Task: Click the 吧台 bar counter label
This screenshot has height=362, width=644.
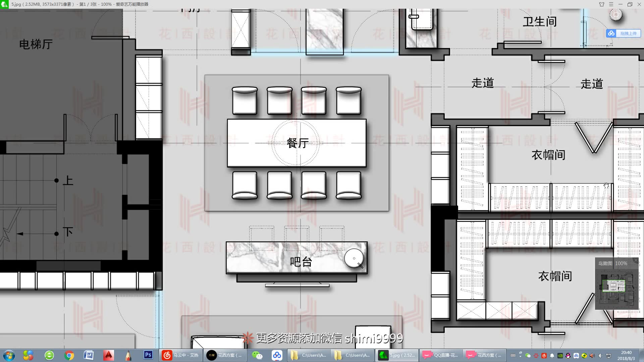Action: point(301,261)
